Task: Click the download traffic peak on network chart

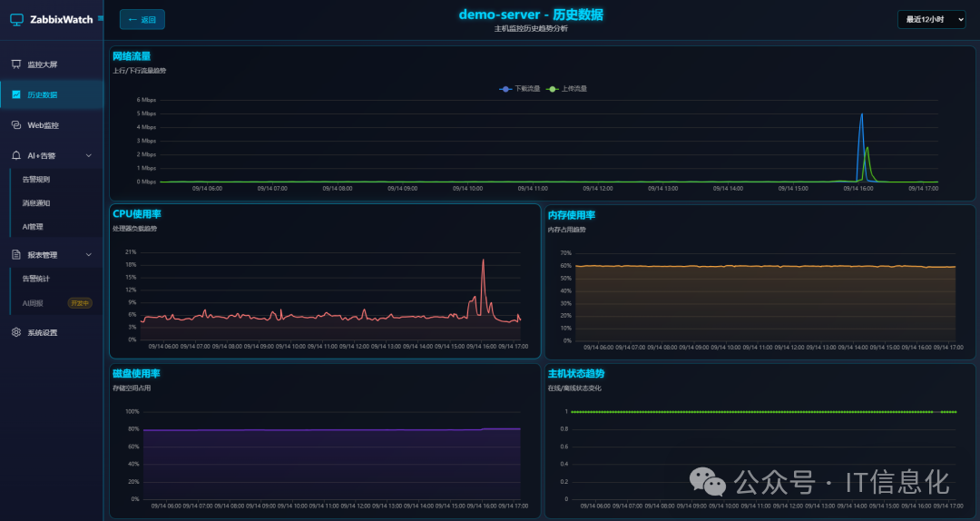Action: 861,115
